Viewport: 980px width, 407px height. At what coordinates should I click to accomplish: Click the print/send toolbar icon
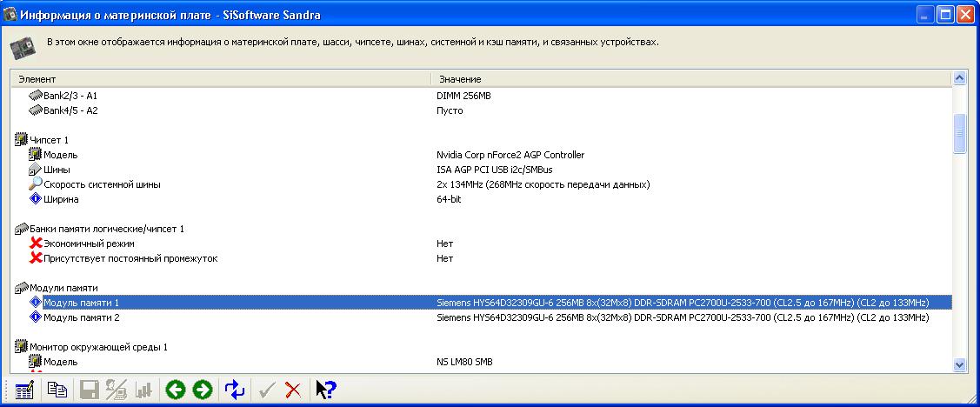point(117,390)
